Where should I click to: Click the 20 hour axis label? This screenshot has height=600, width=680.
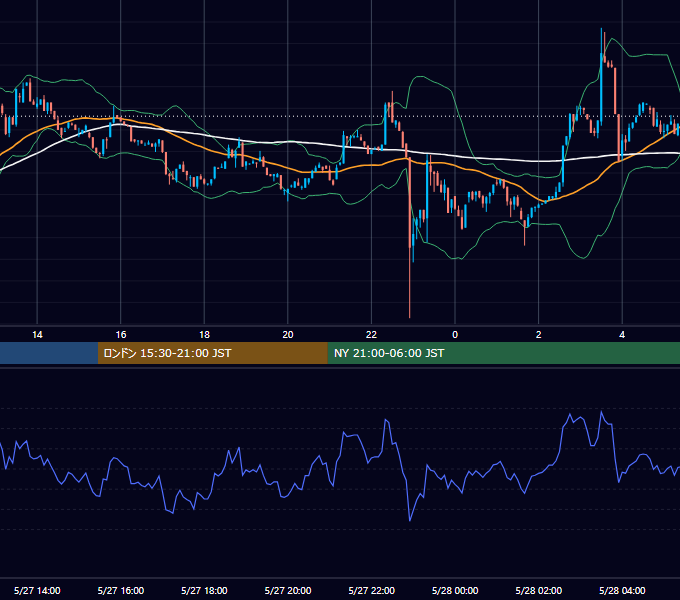click(288, 335)
